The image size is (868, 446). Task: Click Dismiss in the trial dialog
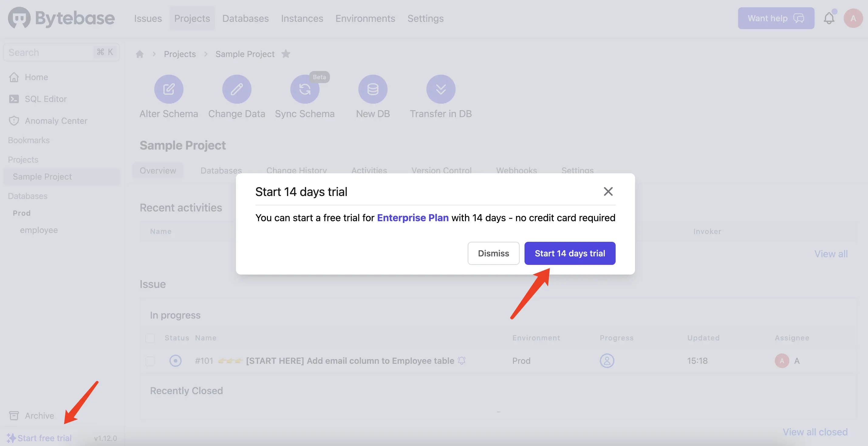pyautogui.click(x=493, y=253)
